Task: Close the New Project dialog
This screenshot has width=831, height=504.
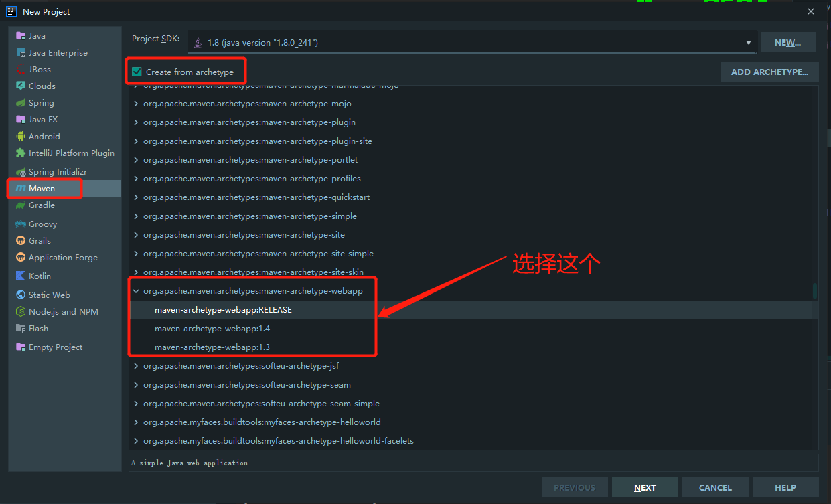Action: click(x=810, y=11)
